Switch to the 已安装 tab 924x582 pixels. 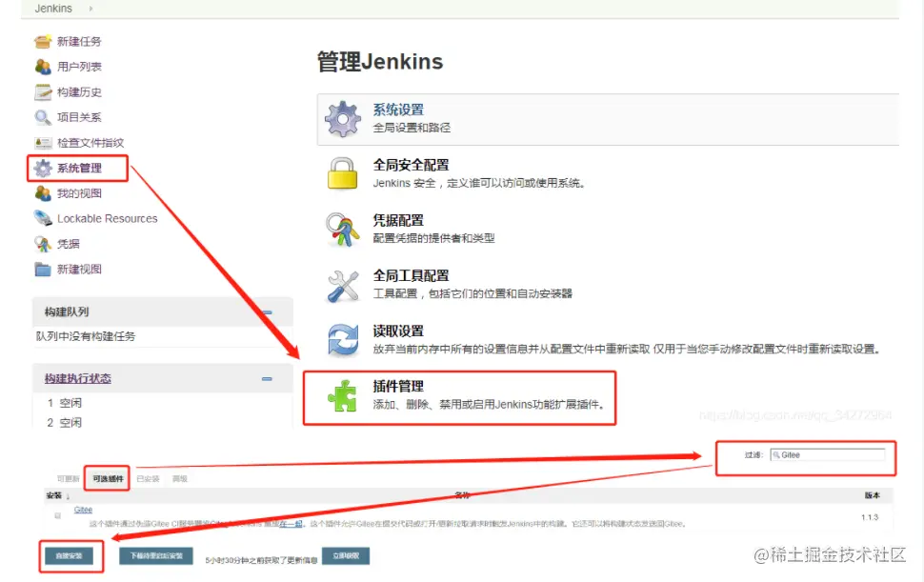point(148,479)
